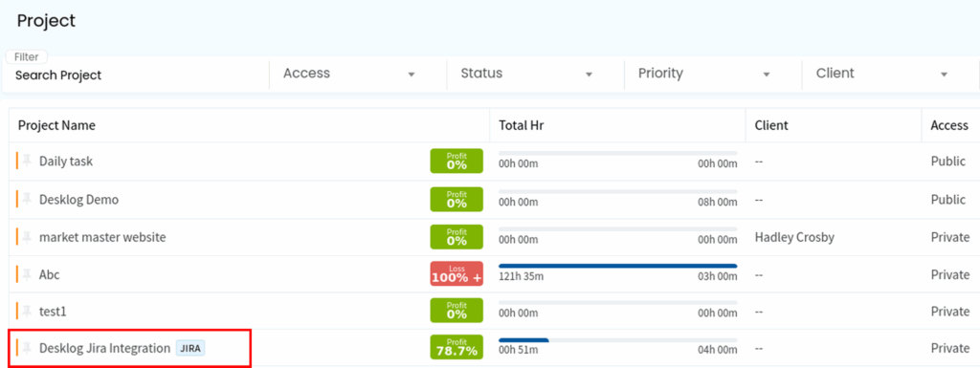The image size is (980, 368).
Task: Expand the Priority filter dropdown
Action: coord(704,74)
